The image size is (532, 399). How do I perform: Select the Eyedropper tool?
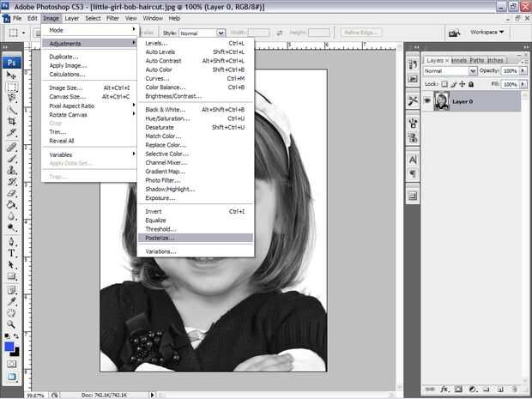coord(11,301)
